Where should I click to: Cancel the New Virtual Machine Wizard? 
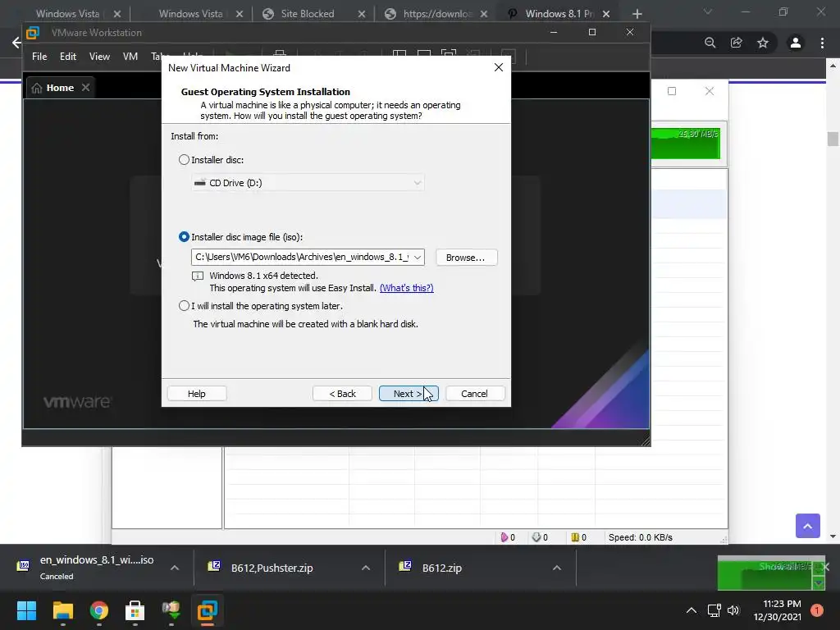point(475,394)
